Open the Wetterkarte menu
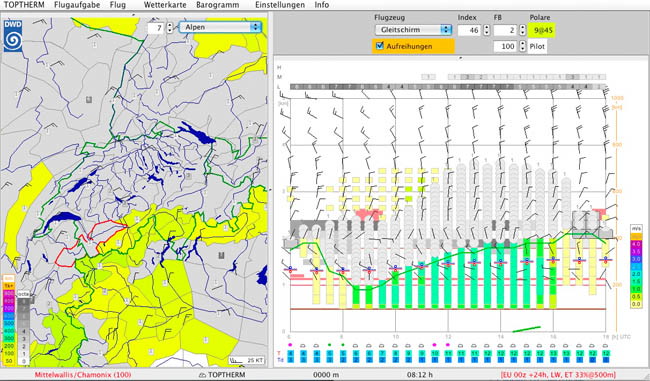This screenshot has height=381, width=650. (165, 5)
